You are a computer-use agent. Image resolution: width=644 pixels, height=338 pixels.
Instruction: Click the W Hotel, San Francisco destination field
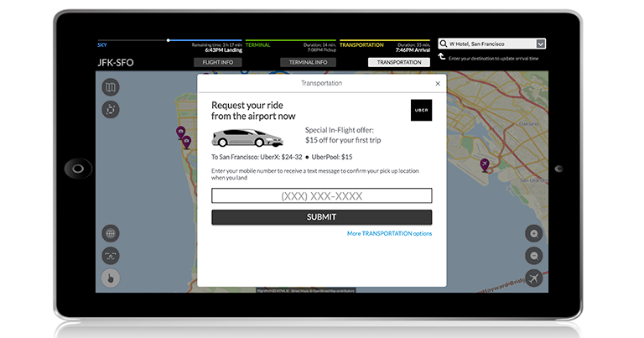[x=491, y=44]
